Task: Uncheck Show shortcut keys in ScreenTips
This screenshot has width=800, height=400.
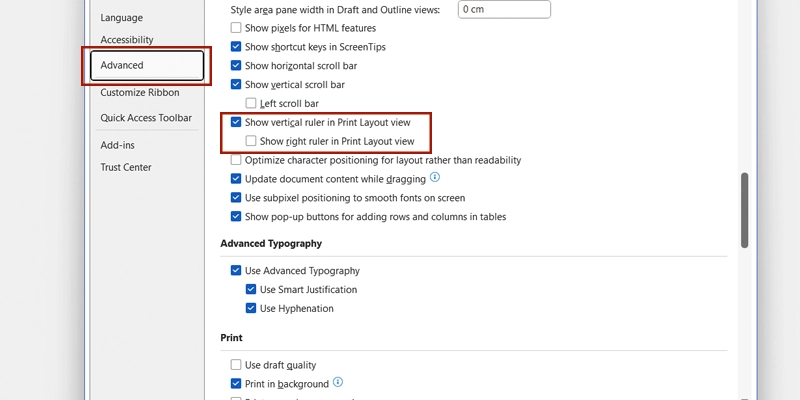Action: coord(236,47)
